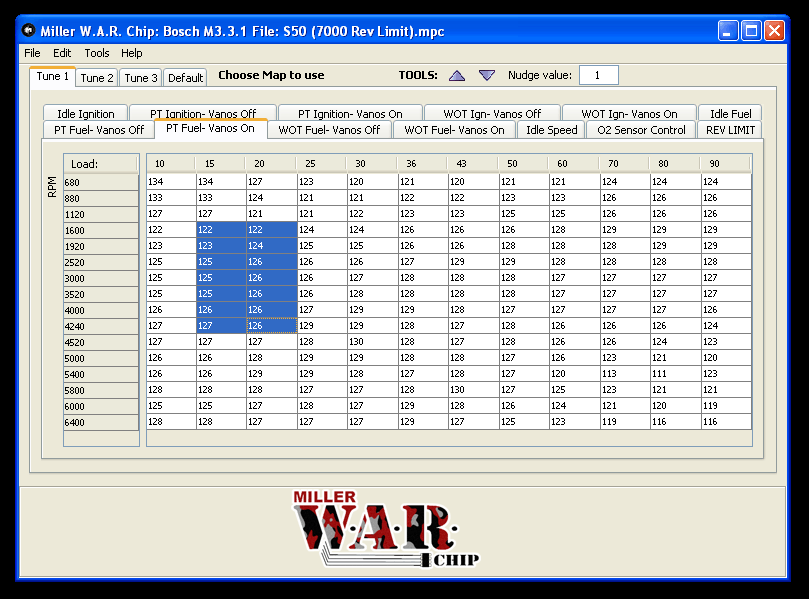Screen dimensions: 809x599
Task: Show the O2 Sensor Control tab
Action: pos(641,130)
